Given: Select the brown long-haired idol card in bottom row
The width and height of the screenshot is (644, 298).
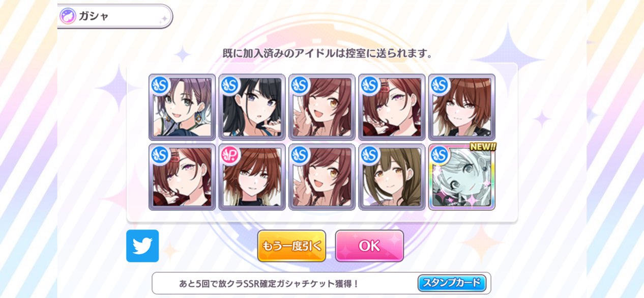Looking at the screenshot, I should click(x=392, y=177).
